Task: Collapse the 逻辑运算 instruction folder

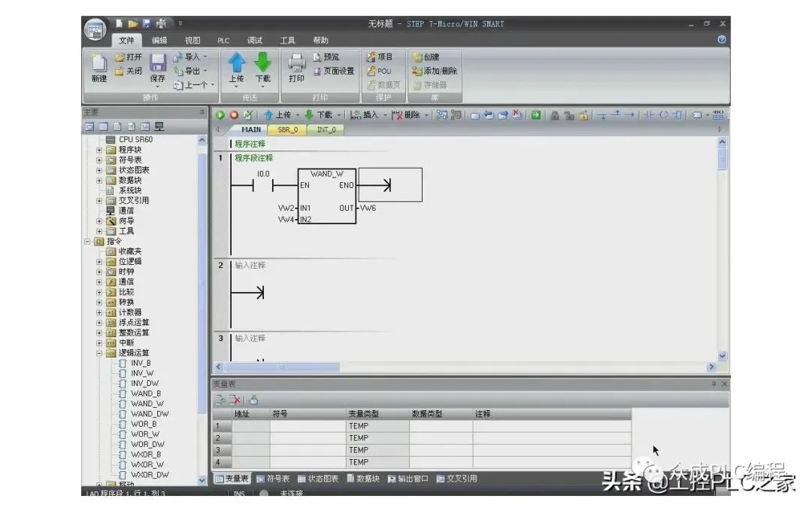Action: point(99,353)
